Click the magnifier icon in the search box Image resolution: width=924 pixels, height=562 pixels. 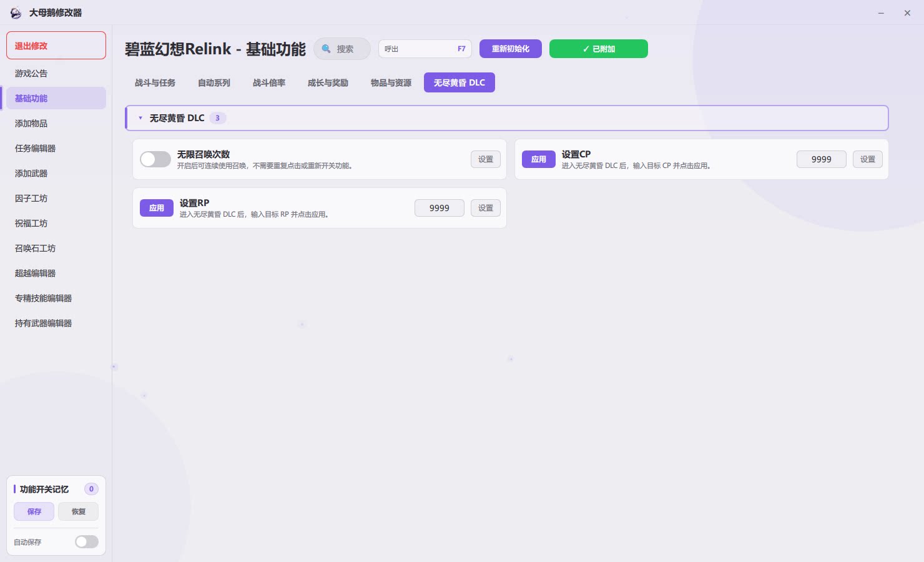coord(326,49)
